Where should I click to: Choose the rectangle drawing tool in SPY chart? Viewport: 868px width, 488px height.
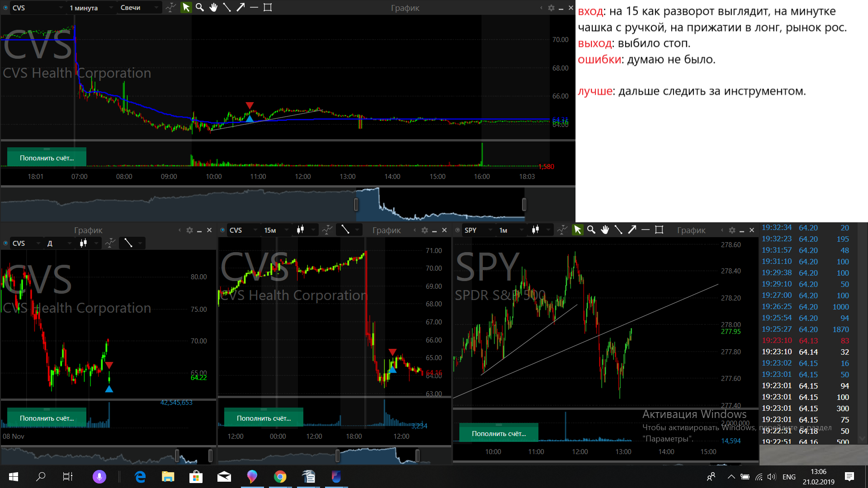coord(659,230)
